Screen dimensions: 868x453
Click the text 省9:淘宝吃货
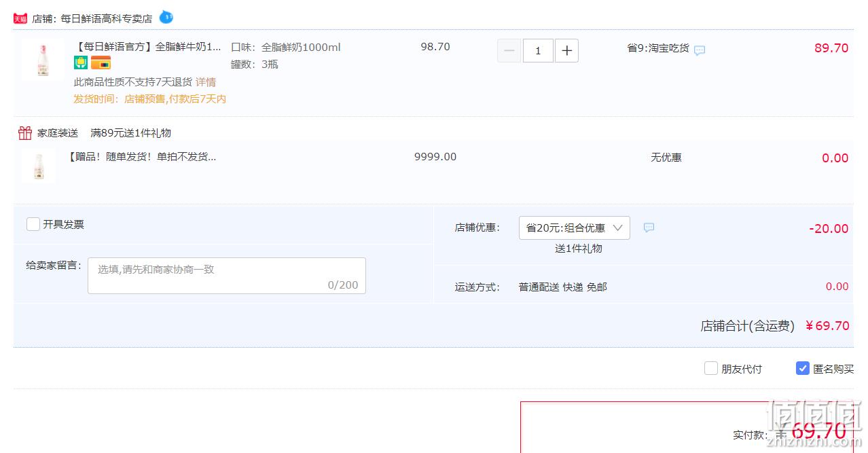pyautogui.click(x=658, y=48)
